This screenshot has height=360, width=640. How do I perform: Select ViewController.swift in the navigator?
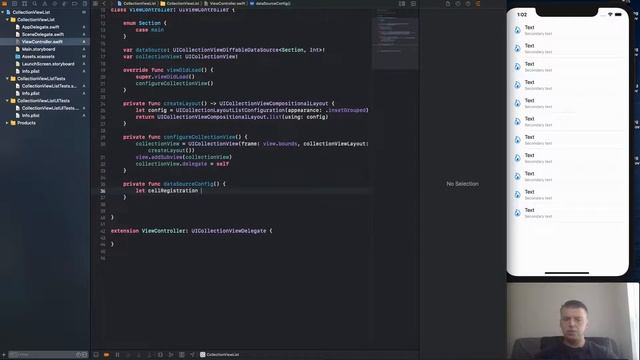pos(42,42)
